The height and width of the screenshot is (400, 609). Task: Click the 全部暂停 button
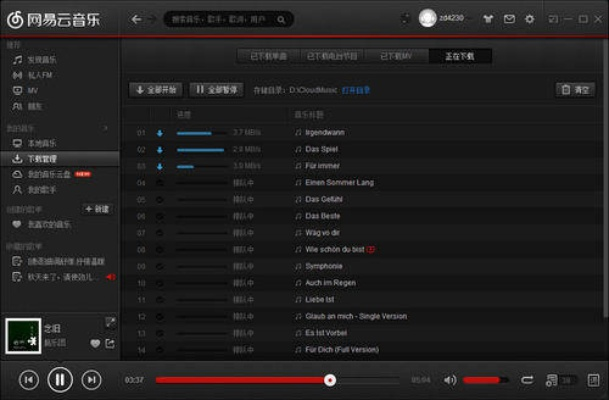[x=217, y=90]
